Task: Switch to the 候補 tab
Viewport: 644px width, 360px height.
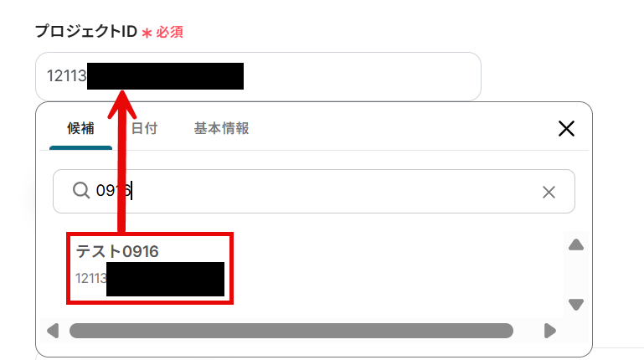Action: (x=80, y=128)
